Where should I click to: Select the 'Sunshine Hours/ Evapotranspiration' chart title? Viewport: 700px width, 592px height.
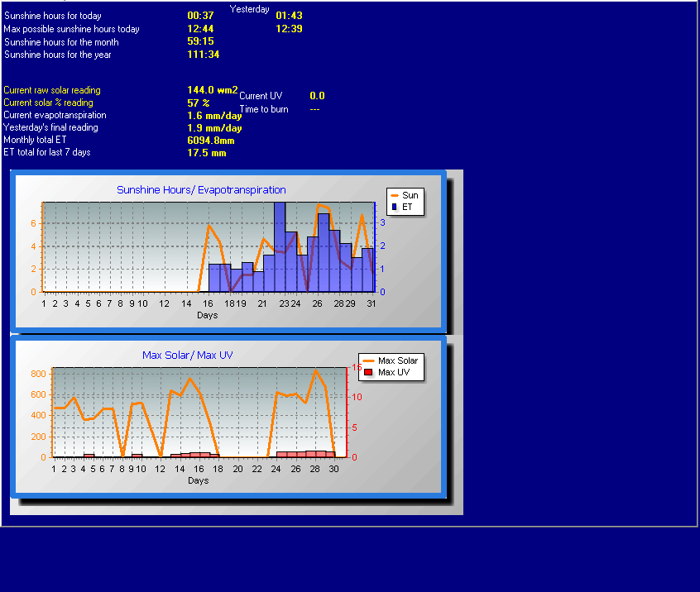click(201, 190)
